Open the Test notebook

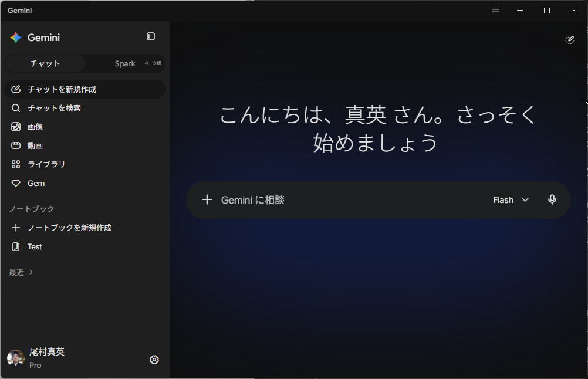click(85, 246)
